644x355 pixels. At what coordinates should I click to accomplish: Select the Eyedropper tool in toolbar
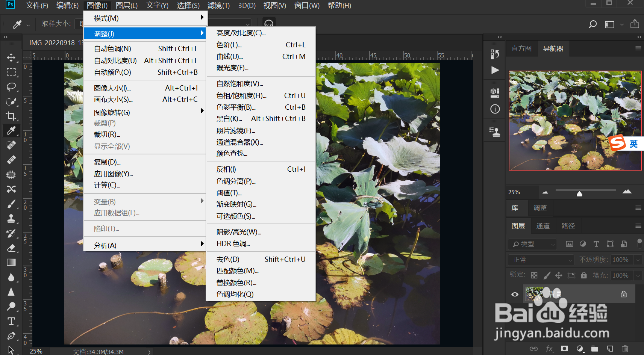pos(11,130)
